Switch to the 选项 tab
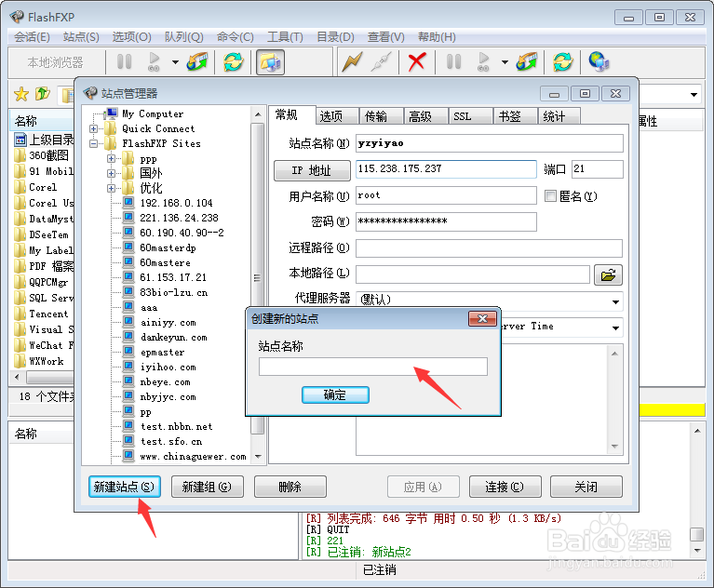This screenshot has height=588, width=714. [x=337, y=116]
